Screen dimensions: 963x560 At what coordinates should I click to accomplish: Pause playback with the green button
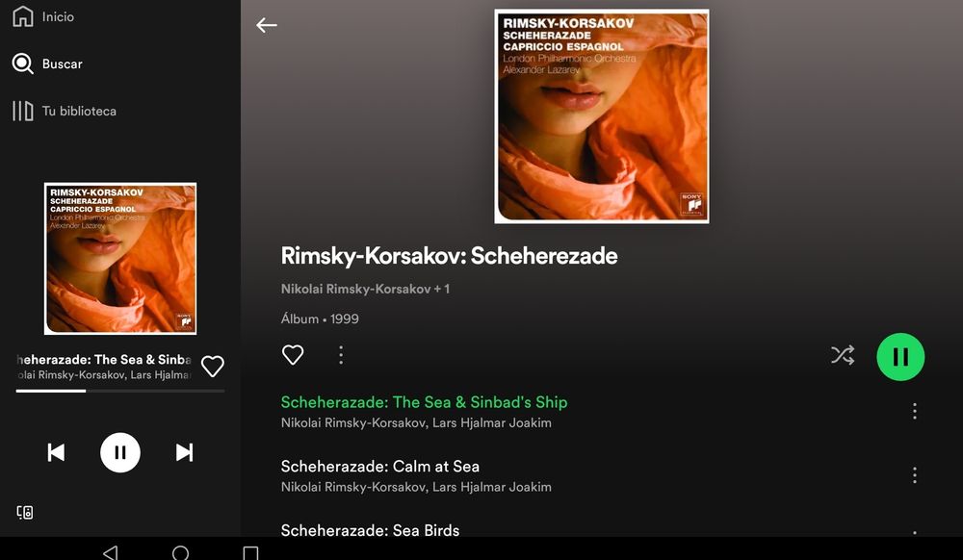[900, 357]
